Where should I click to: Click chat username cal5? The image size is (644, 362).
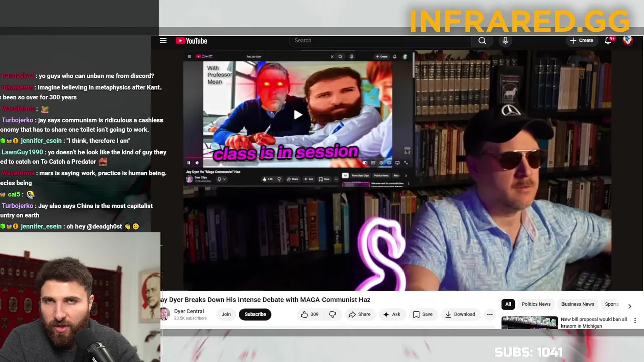pyautogui.click(x=14, y=194)
